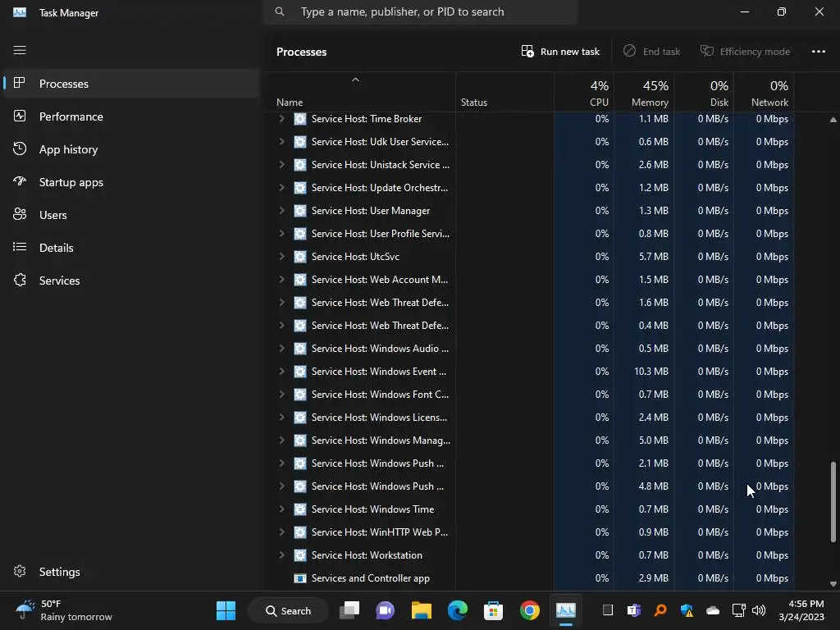This screenshot has height=630, width=840.
Task: Expand Service Host: Windows Time
Action: (x=281, y=509)
